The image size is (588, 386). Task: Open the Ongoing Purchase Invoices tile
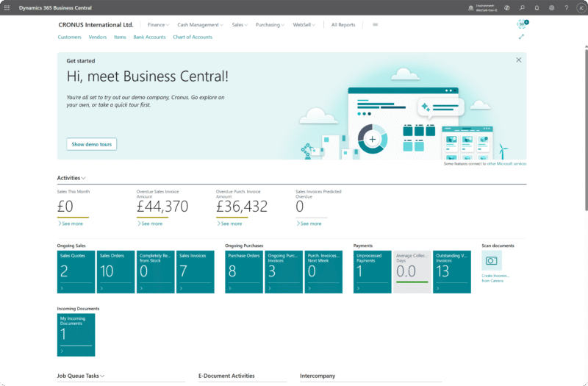click(x=284, y=272)
